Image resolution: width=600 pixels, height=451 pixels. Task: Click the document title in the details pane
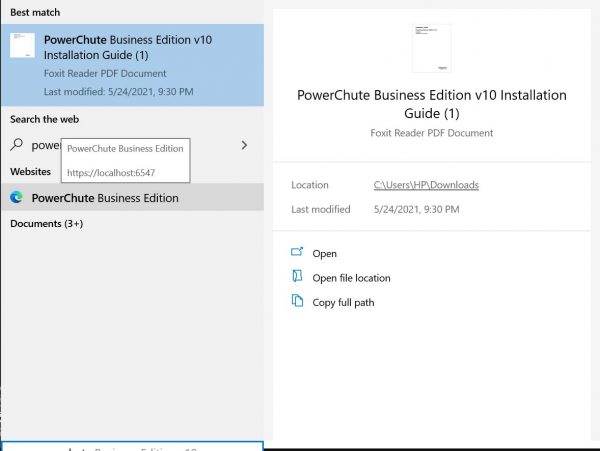click(x=431, y=105)
